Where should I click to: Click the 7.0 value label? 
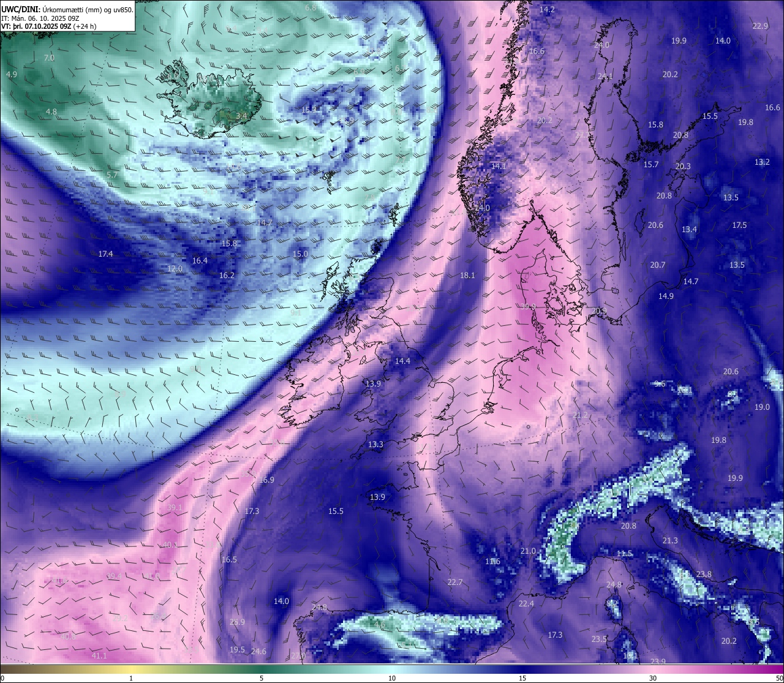[49, 58]
